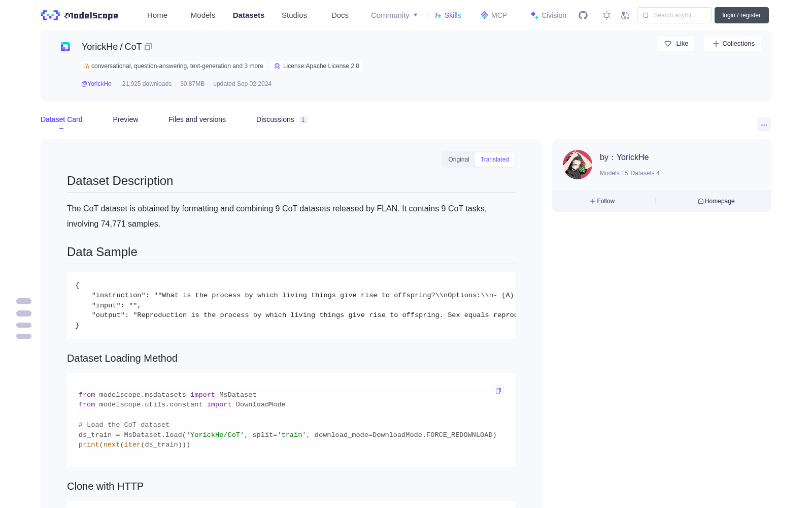Open the floating side outline menu
This screenshot has height=508, width=812.
pos(24,319)
